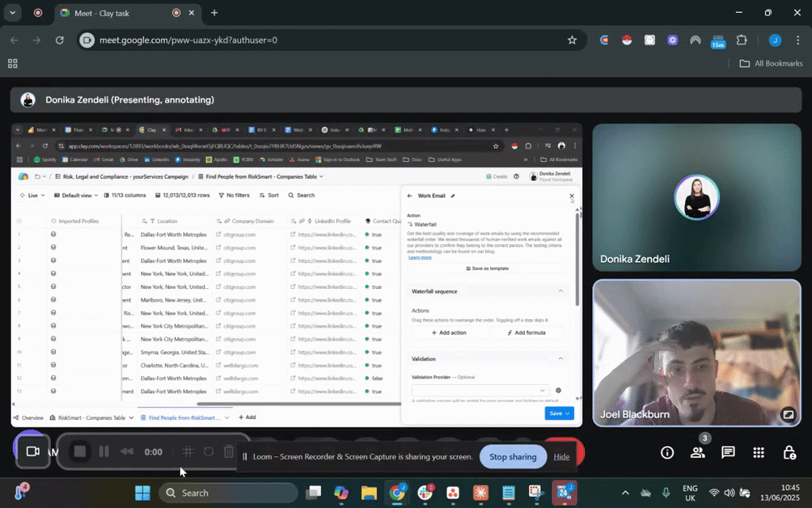Click the Hide link in sharing bar
Image resolution: width=812 pixels, height=508 pixels.
click(x=561, y=456)
